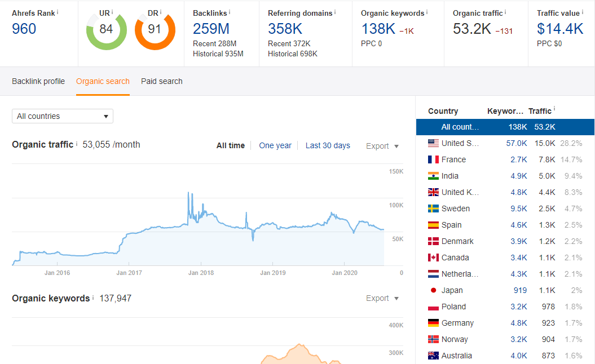This screenshot has width=595, height=364.
Task: Expand the Export menu for Organic keywords
Action: point(382,298)
